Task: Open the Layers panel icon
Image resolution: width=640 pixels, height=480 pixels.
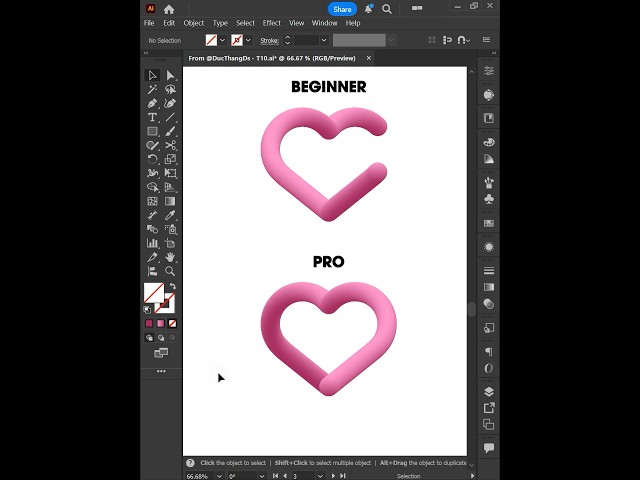Action: click(489, 391)
